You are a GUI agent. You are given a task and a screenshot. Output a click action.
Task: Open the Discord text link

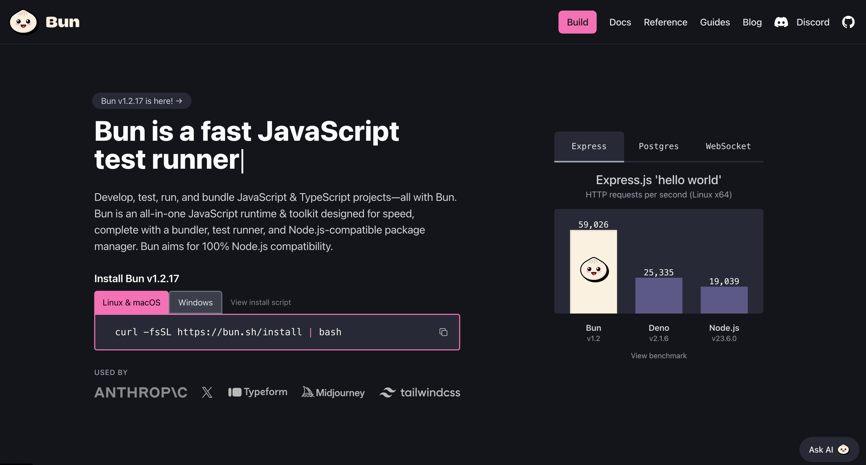tap(812, 22)
